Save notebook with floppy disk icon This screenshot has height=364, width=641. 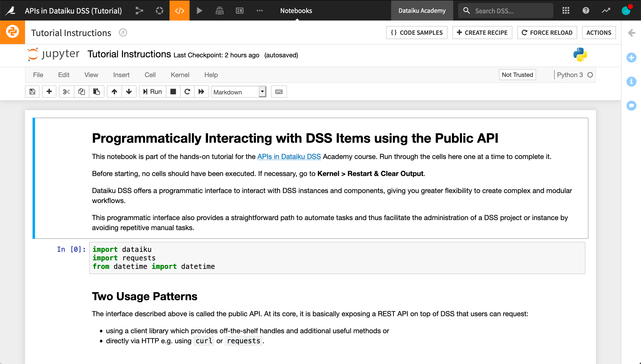tap(32, 92)
